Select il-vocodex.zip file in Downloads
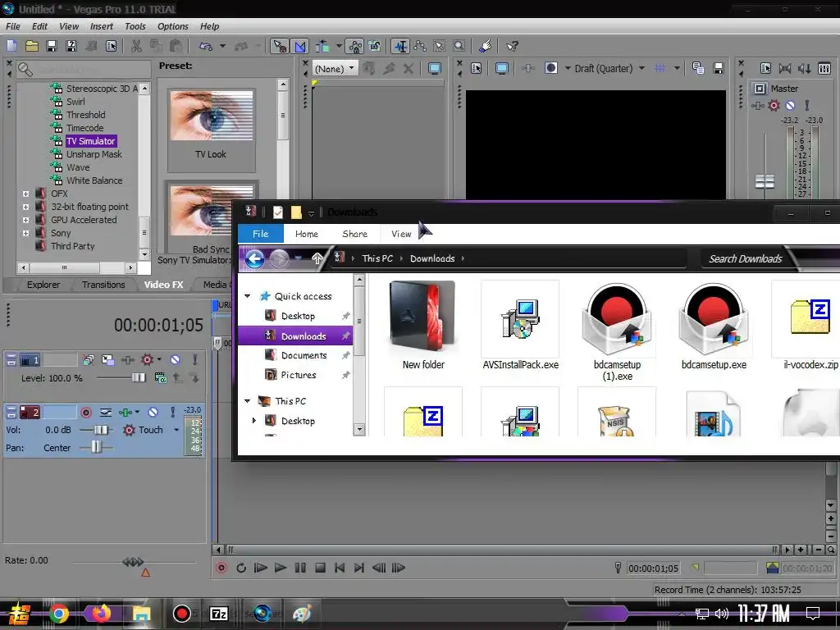The image size is (840, 630). tap(810, 326)
